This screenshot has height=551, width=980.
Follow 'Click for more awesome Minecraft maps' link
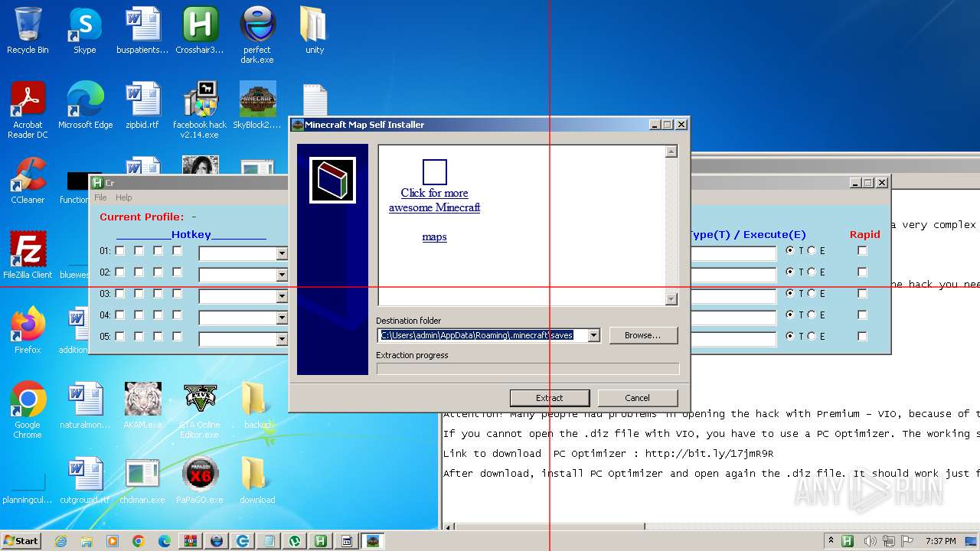435,214
